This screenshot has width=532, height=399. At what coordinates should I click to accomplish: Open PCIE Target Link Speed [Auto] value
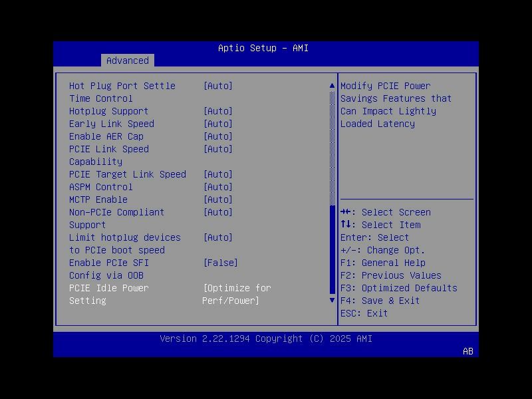(218, 174)
